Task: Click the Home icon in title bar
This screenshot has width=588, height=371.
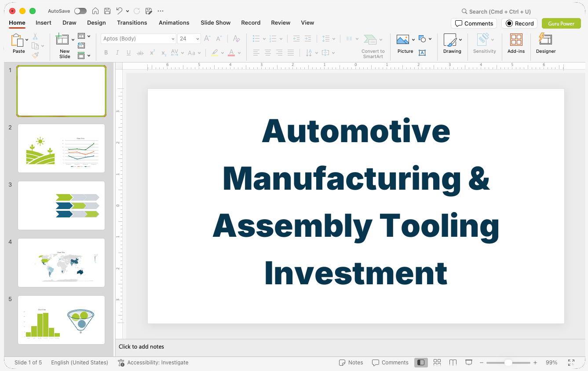Action: pos(95,11)
